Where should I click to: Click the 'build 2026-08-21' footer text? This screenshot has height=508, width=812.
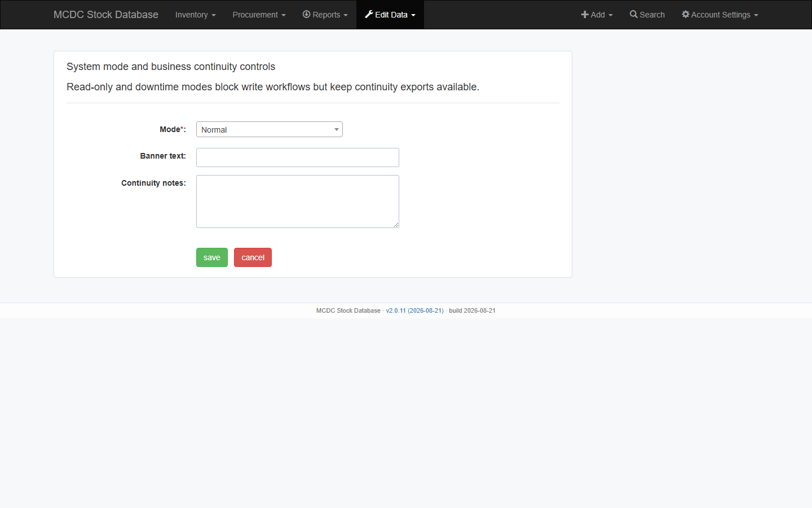point(473,310)
